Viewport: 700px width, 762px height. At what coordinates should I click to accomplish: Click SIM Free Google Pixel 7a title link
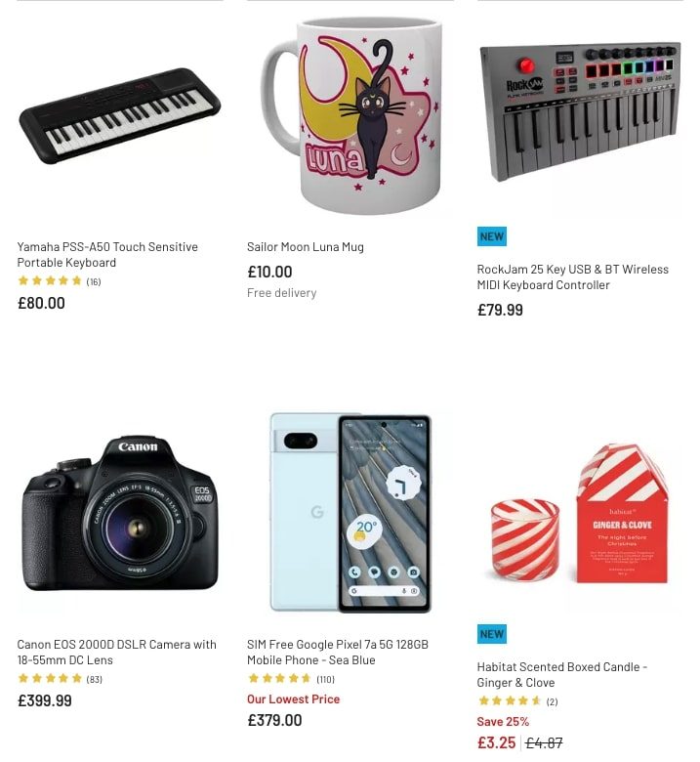tap(338, 653)
